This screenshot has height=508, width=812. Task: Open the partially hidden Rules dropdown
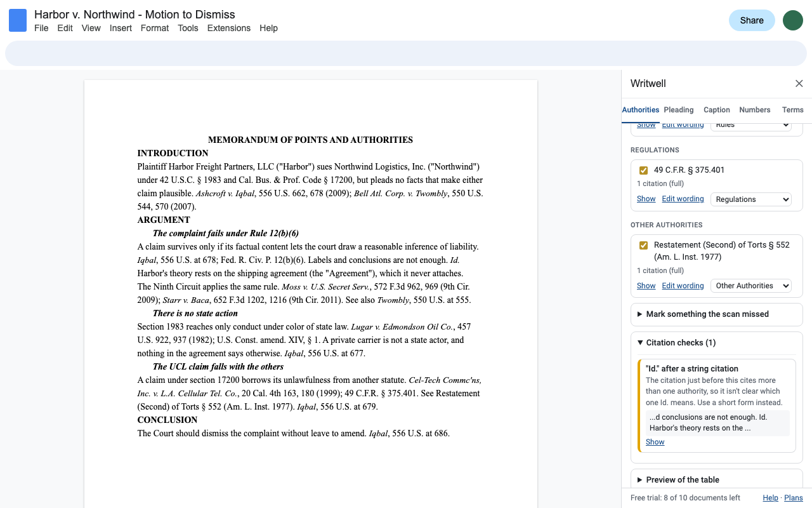[751, 126]
